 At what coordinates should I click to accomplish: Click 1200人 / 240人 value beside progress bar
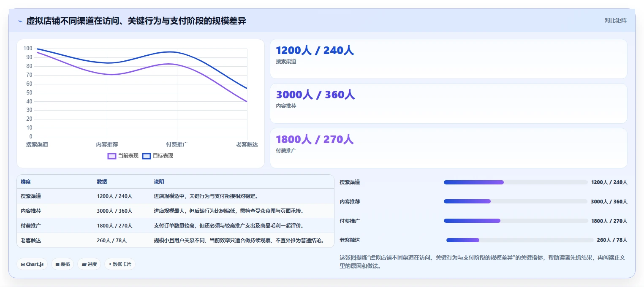click(x=609, y=182)
